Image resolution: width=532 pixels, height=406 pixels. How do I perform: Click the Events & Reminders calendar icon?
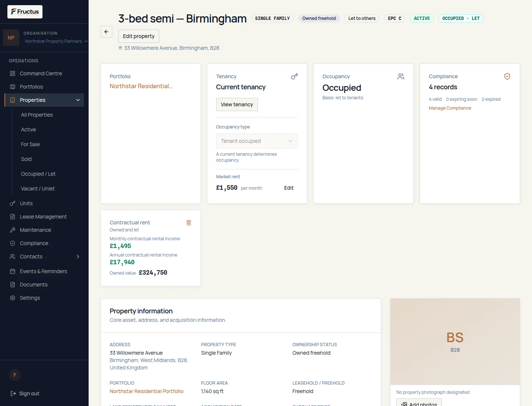[13, 271]
